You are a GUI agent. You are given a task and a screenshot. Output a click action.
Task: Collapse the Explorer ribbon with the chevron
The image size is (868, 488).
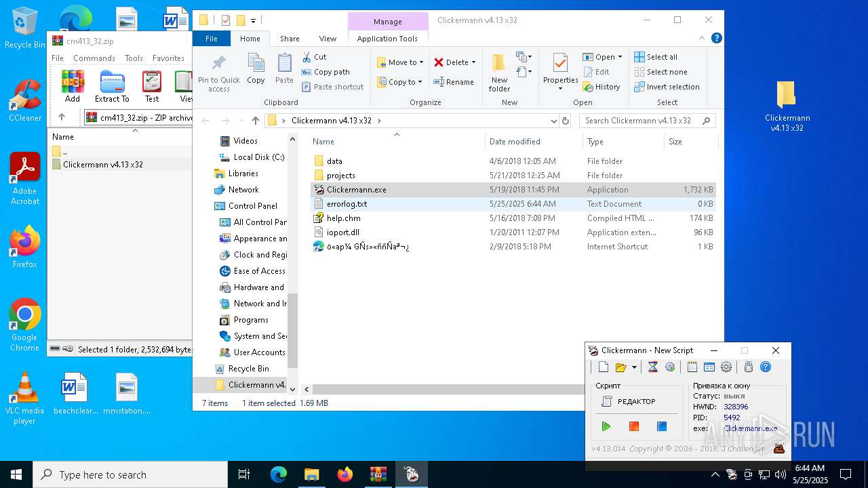(x=703, y=39)
